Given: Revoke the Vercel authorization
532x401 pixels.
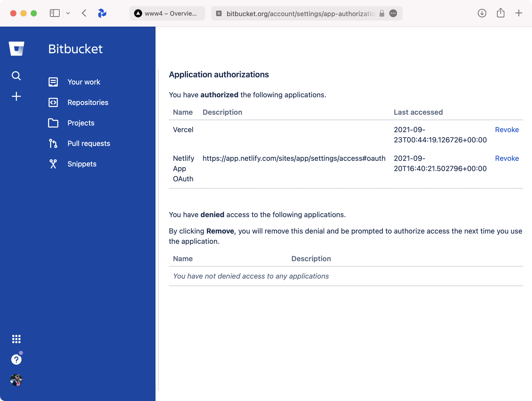Looking at the screenshot, I should pyautogui.click(x=507, y=130).
